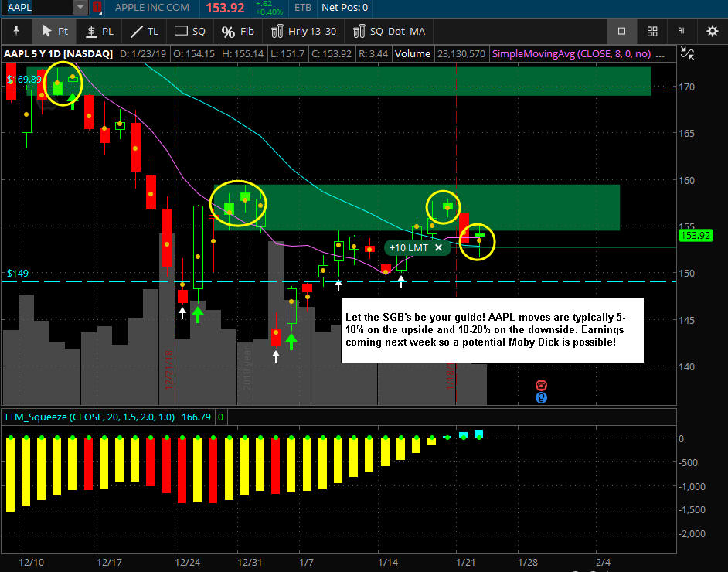Cancel the +10 LMT order with X

[438, 247]
